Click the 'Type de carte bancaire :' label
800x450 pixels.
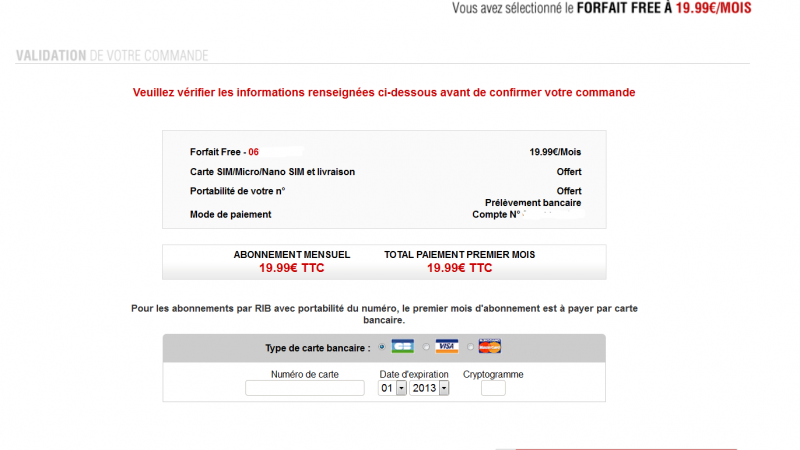click(x=318, y=348)
